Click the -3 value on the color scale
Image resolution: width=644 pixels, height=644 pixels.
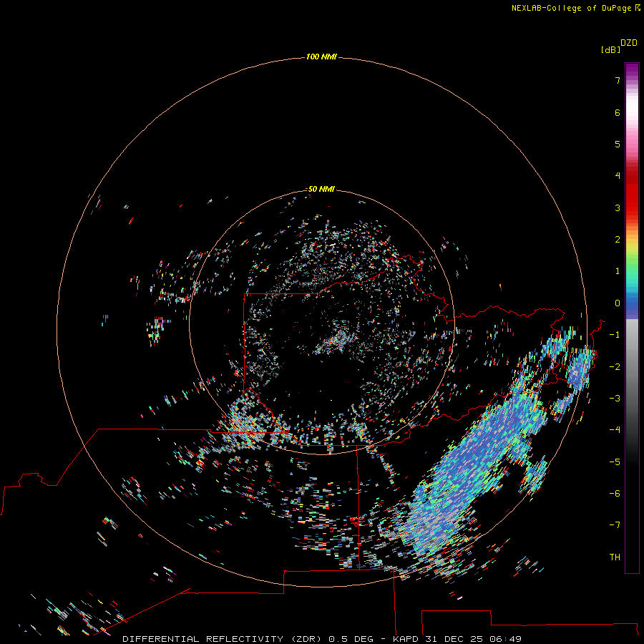pyautogui.click(x=615, y=399)
